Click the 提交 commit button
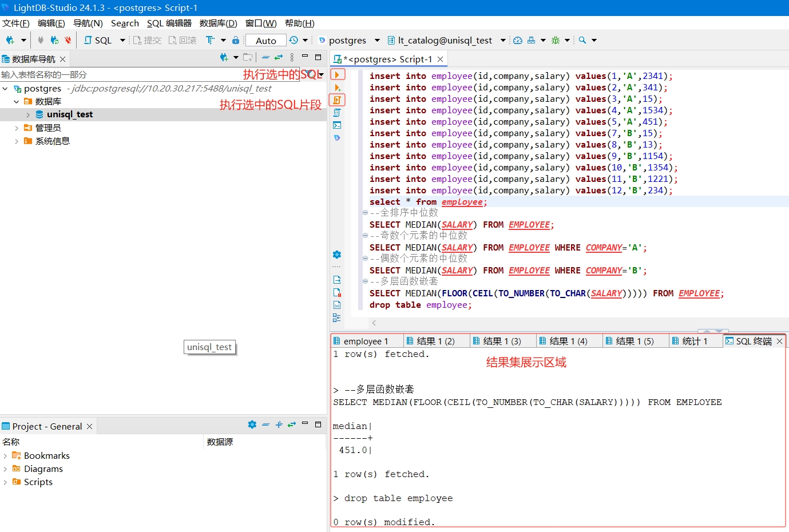Image resolution: width=789 pixels, height=532 pixels. (x=148, y=40)
